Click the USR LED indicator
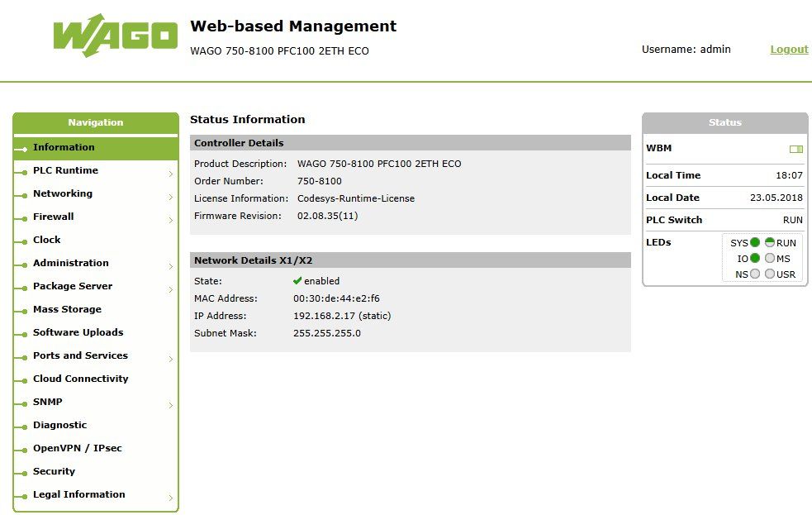This screenshot has height=515, width=812. click(x=770, y=274)
